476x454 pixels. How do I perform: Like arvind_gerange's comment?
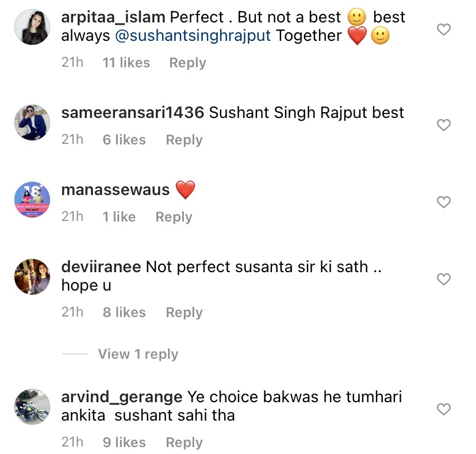pos(444,409)
